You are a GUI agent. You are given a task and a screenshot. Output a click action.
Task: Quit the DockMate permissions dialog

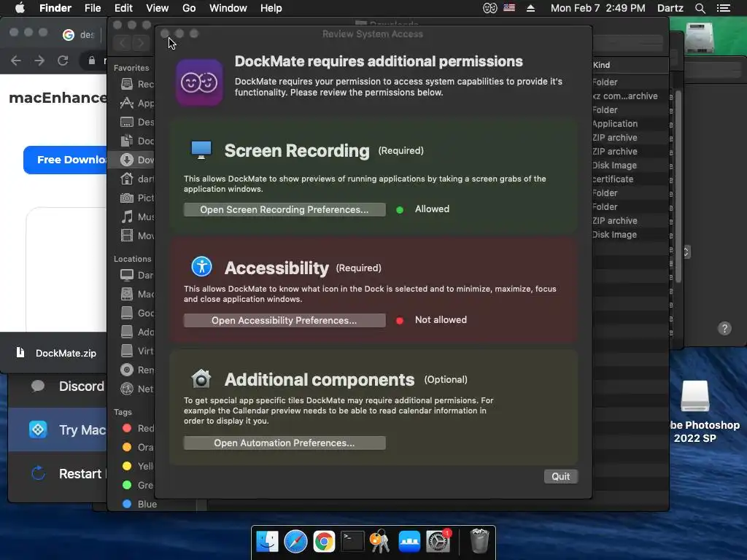(x=561, y=476)
